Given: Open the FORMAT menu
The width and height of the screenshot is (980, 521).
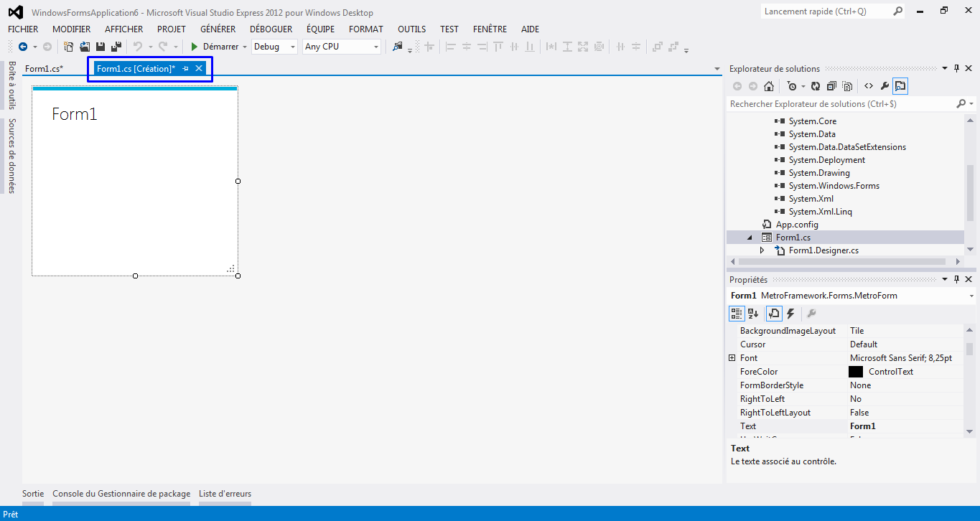Looking at the screenshot, I should coord(366,29).
